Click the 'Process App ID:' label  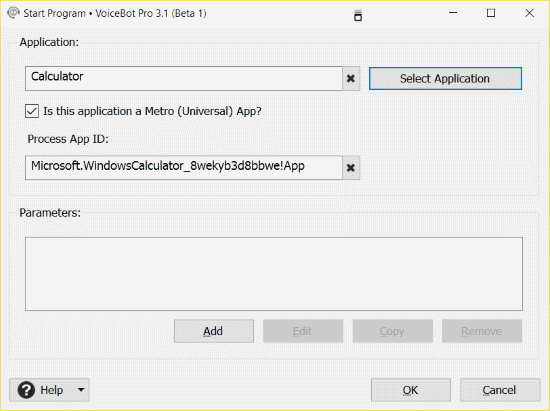coord(68,139)
